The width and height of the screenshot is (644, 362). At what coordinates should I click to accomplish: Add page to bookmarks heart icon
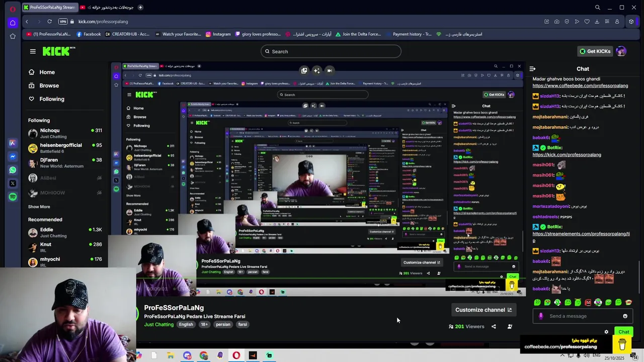tap(587, 22)
